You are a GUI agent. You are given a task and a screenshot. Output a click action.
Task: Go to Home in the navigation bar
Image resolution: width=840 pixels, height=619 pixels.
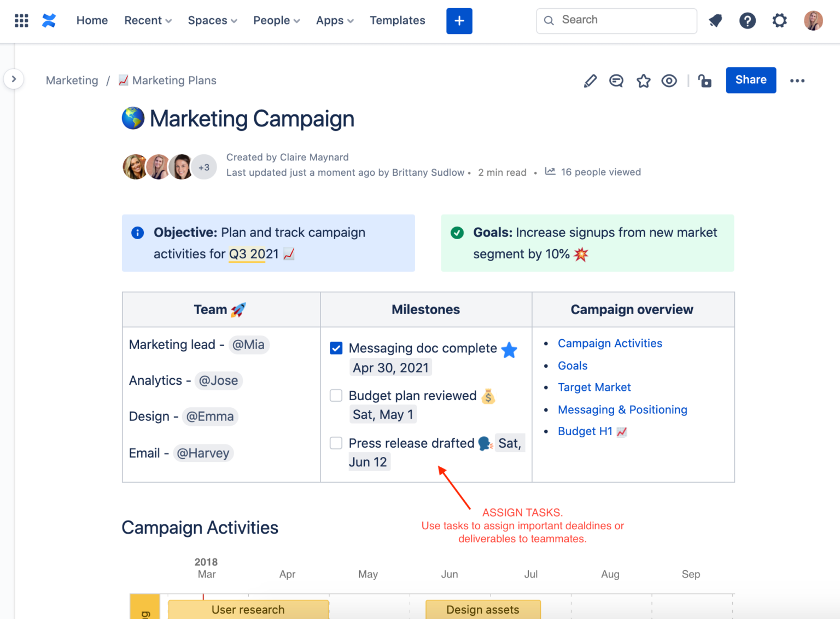click(92, 20)
